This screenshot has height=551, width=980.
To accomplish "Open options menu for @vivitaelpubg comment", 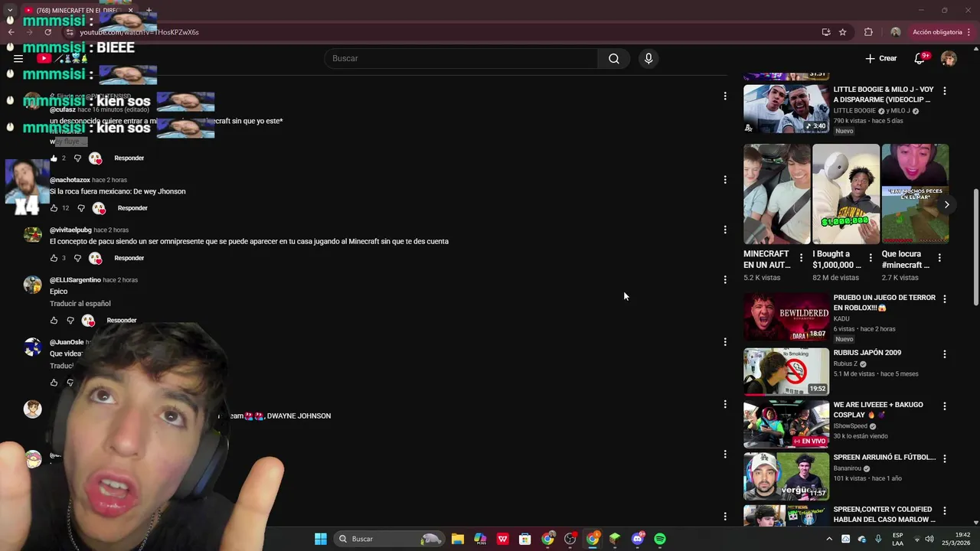I will click(725, 230).
